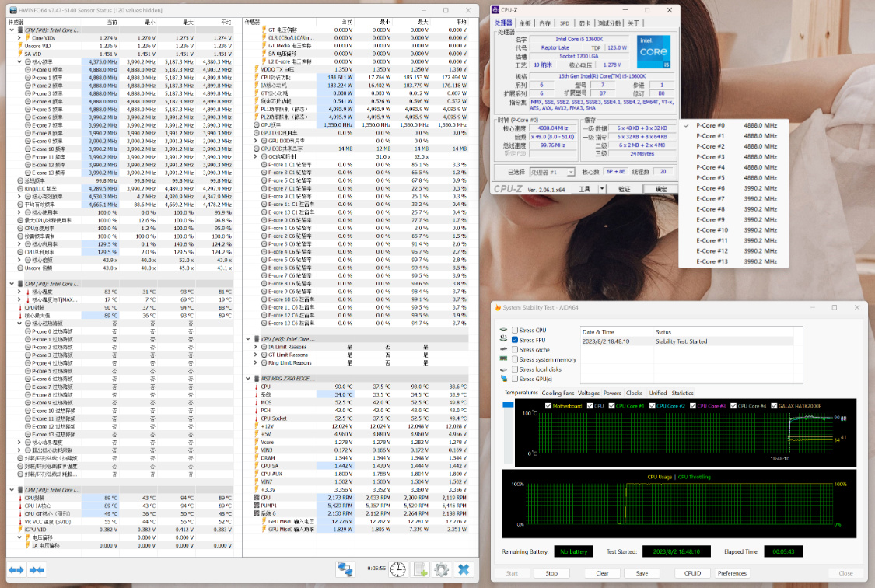Click HWiNFO collapse columns arrows icon
The height and width of the screenshot is (588, 875).
coord(37,570)
